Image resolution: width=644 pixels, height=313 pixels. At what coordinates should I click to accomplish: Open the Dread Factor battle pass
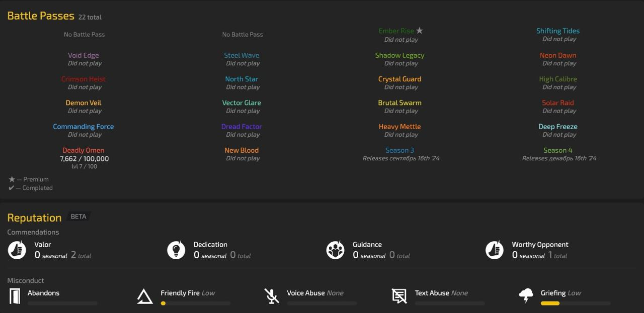point(242,127)
